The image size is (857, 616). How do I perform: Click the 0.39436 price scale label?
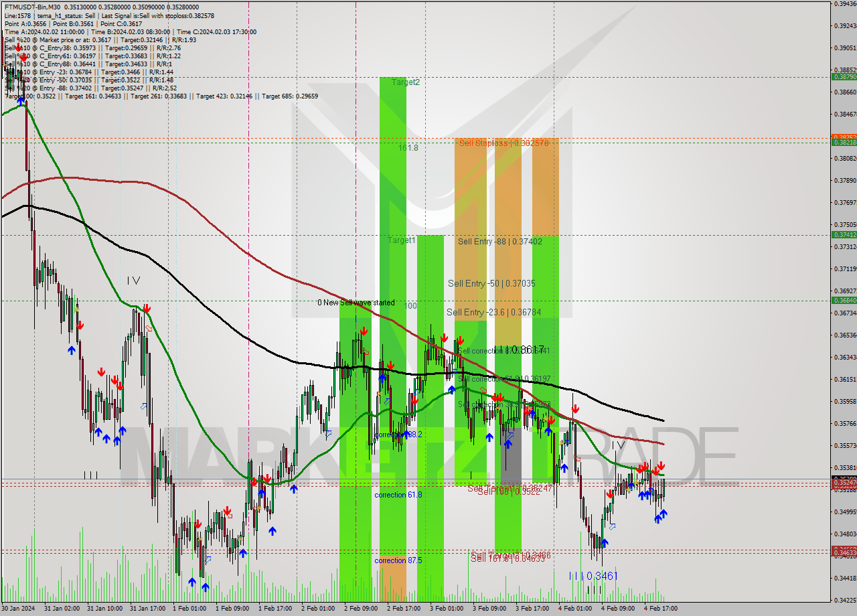(x=845, y=4)
